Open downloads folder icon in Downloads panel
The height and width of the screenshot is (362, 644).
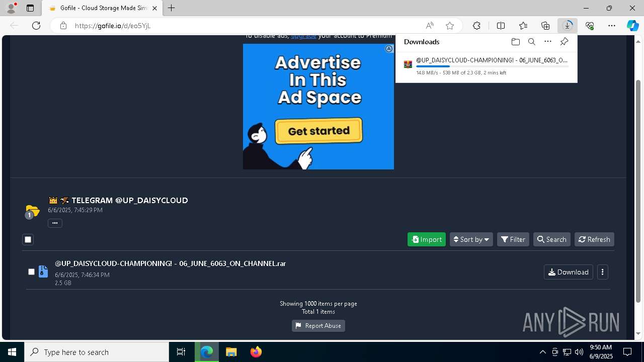click(x=515, y=42)
